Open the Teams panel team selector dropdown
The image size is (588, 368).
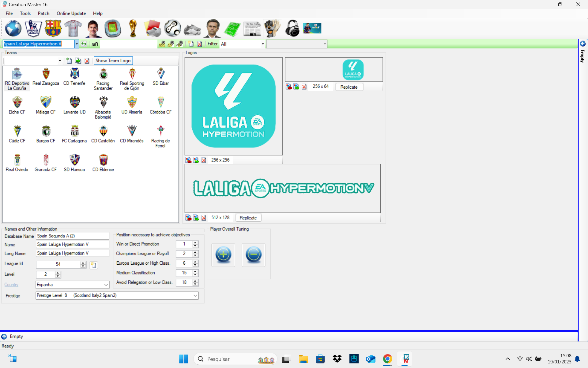pos(60,61)
